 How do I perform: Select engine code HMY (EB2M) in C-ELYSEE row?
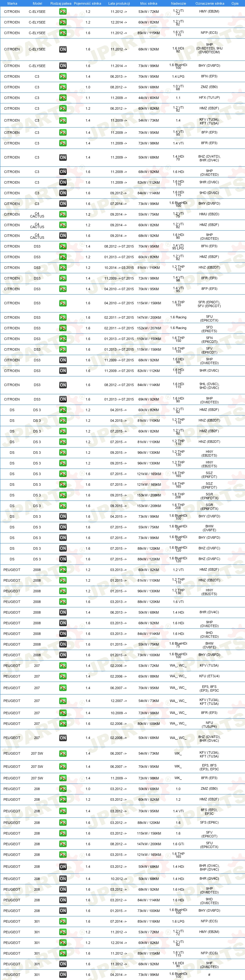click(x=209, y=11)
